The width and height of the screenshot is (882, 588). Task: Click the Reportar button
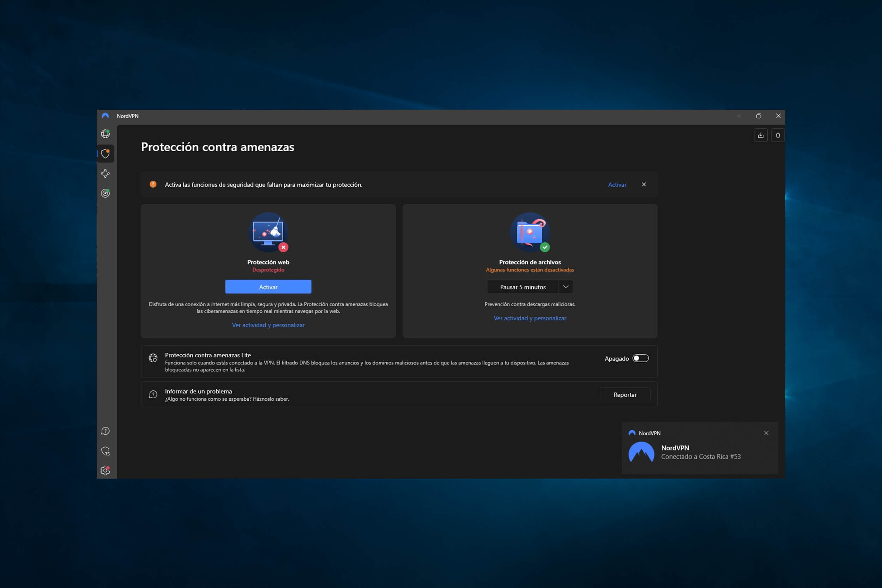(625, 394)
